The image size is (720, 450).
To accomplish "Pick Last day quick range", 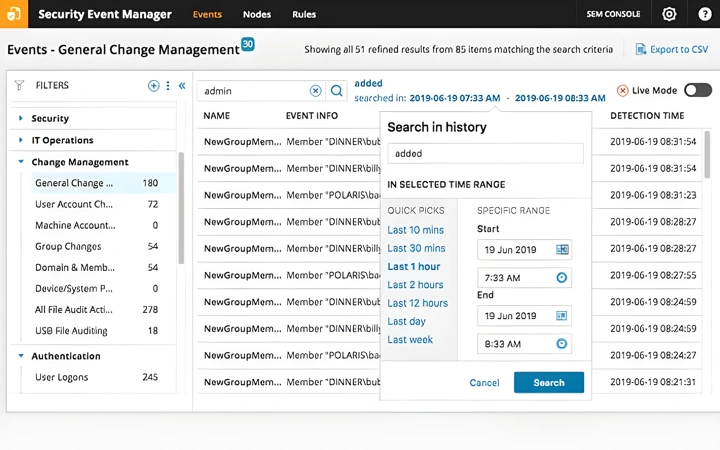I will point(406,321).
